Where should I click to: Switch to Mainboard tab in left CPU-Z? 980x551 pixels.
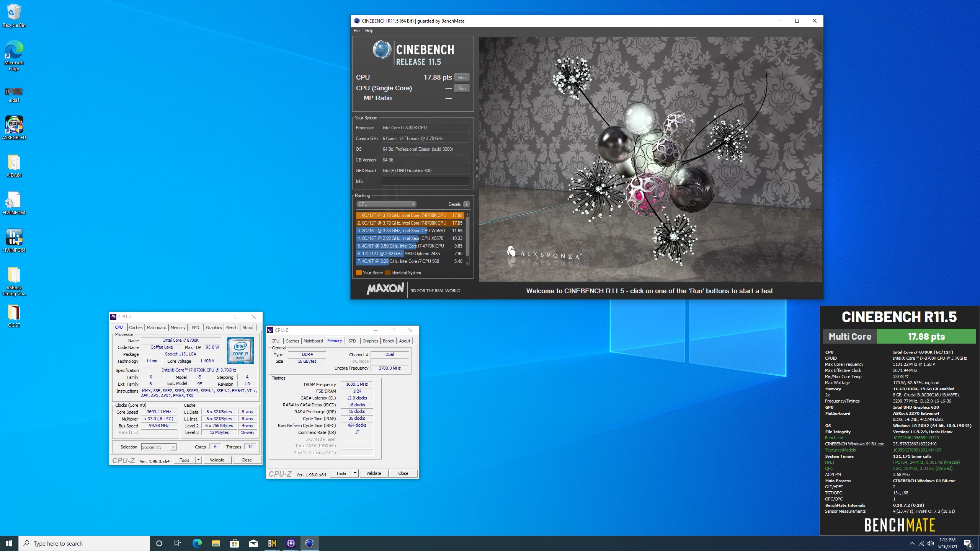157,328
